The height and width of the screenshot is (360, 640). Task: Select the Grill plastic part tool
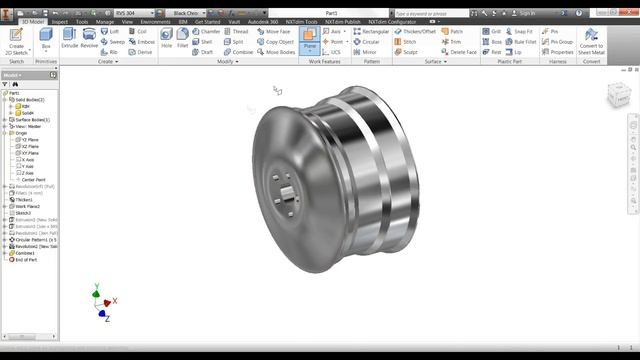coord(492,31)
